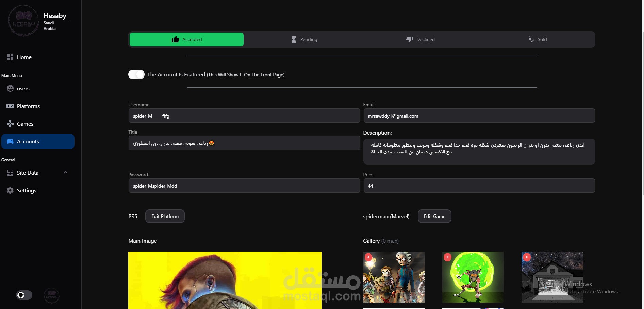644x309 pixels.
Task: Switch to the Declined tab
Action: (x=420, y=39)
